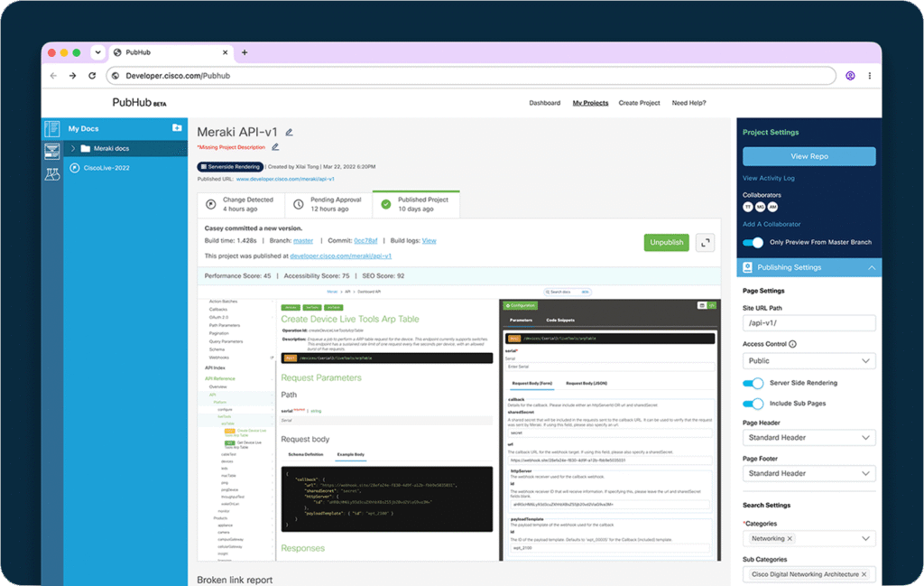This screenshot has width=924, height=586.
Task: Click the Configuration button in preview
Action: 520,305
